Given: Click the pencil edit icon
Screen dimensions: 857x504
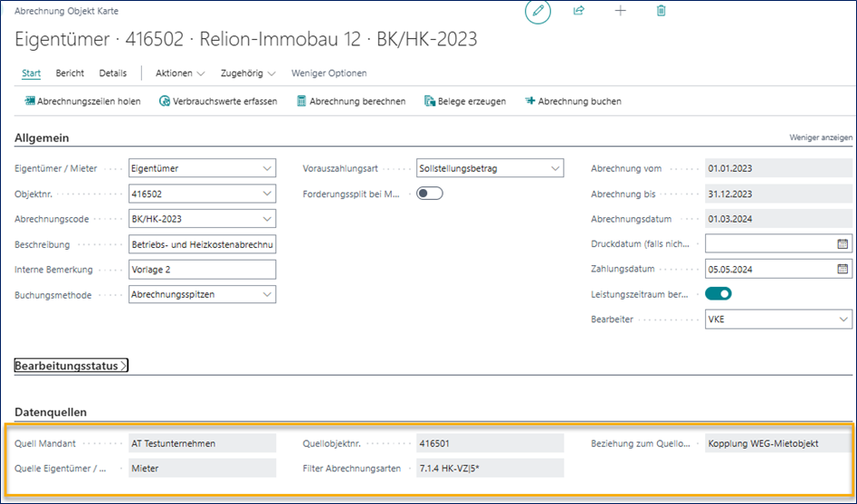Looking at the screenshot, I should pos(538,12).
